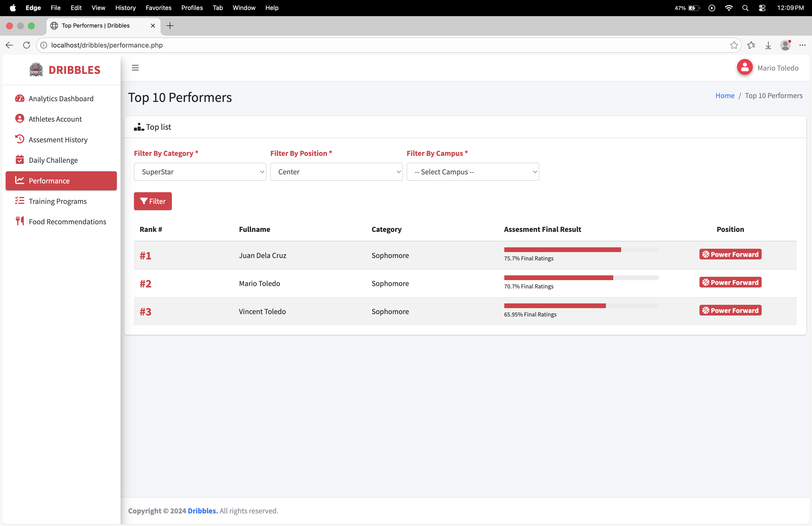Image resolution: width=812 pixels, height=526 pixels.
Task: Click the Assesment History clock icon
Action: coord(20,139)
